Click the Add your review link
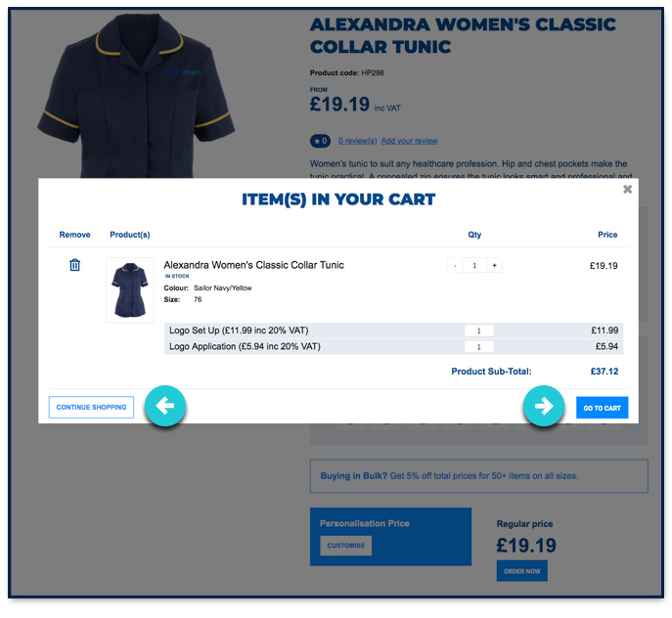 409,141
